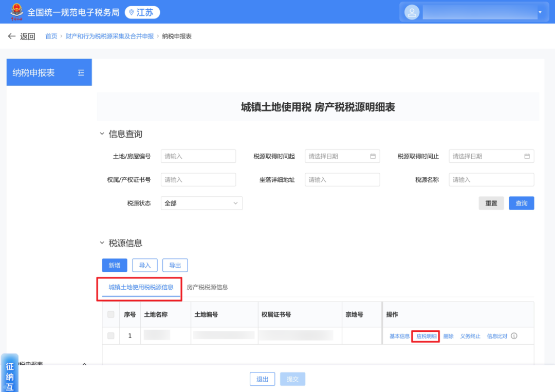This screenshot has width=555, height=392.
Task: Click the 土地名称 column header
Action: [156, 314]
